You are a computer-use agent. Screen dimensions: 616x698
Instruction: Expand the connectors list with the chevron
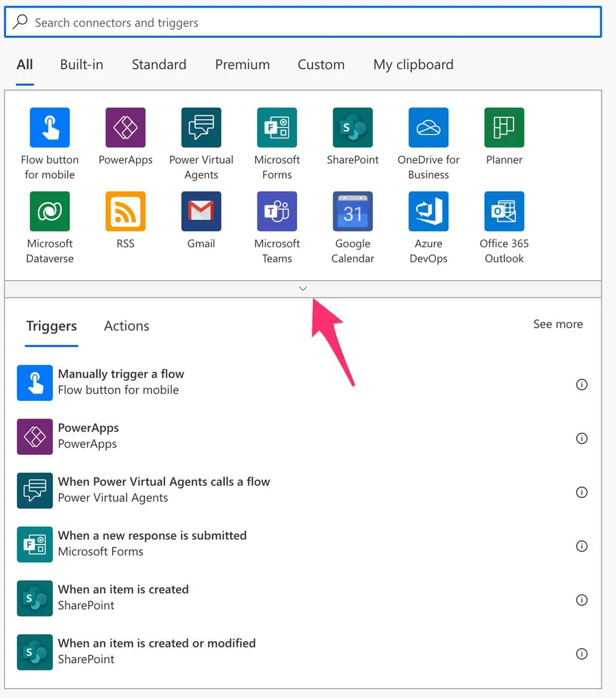pos(303,289)
